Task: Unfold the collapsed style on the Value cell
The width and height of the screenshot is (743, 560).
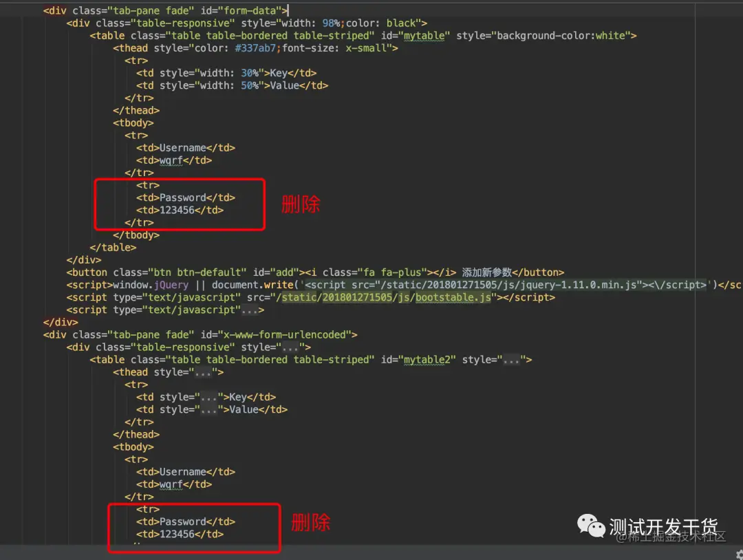Action: [209, 409]
